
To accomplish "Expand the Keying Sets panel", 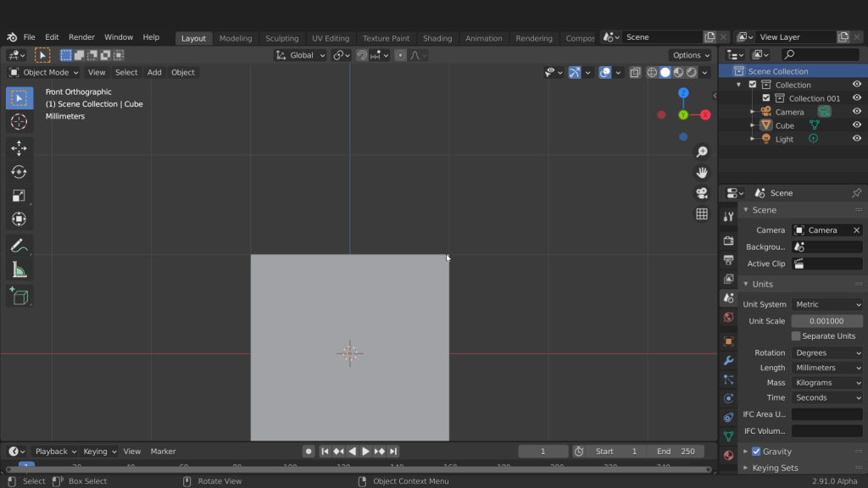I will [x=775, y=468].
